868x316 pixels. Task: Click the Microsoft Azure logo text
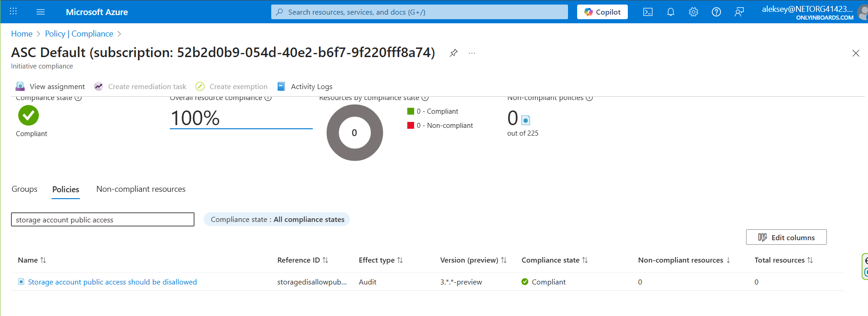tap(97, 12)
